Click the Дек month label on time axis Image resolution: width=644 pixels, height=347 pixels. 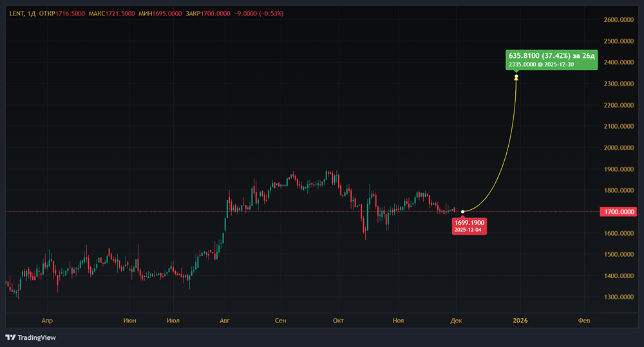coord(456,319)
